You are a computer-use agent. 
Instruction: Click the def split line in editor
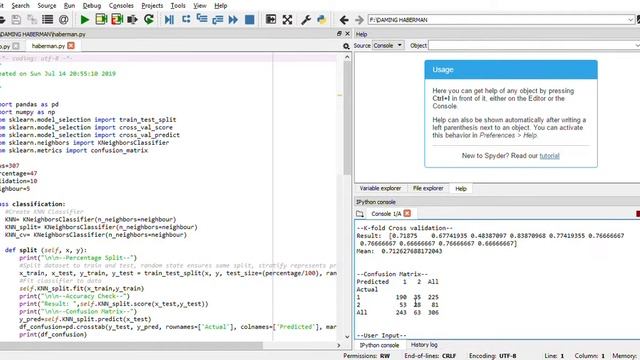[x=46, y=250]
